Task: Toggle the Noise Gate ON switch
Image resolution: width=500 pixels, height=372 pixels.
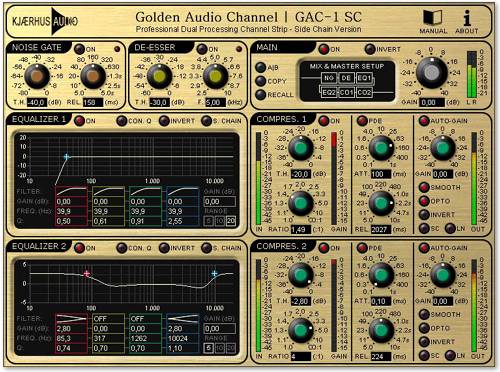Action: coord(79,49)
